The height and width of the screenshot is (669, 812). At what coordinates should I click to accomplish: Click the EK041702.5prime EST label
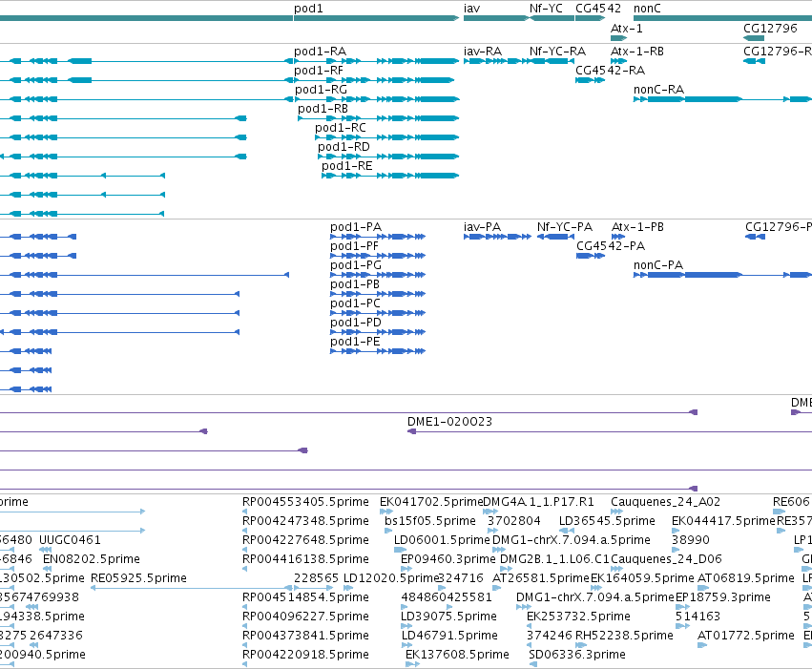(431, 502)
